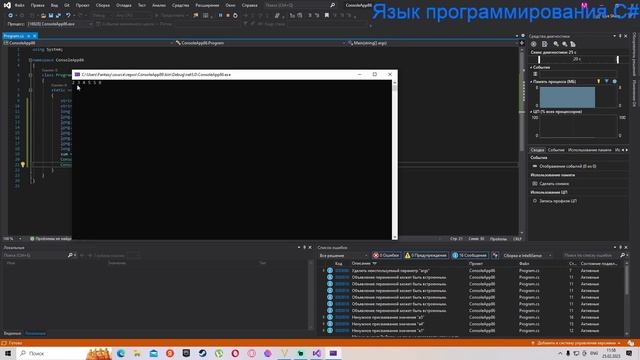Click the Locals search field
Image resolution: width=640 pixels, height=360 pixels.
coord(35,255)
